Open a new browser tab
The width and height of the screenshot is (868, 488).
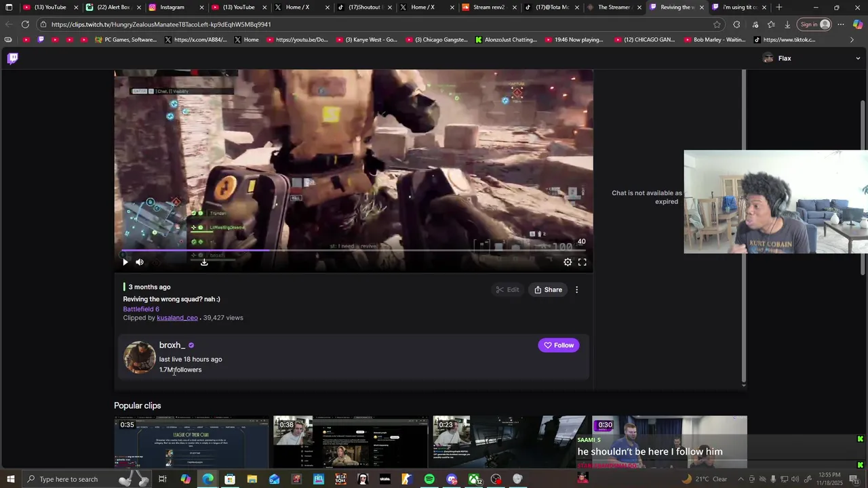(779, 7)
